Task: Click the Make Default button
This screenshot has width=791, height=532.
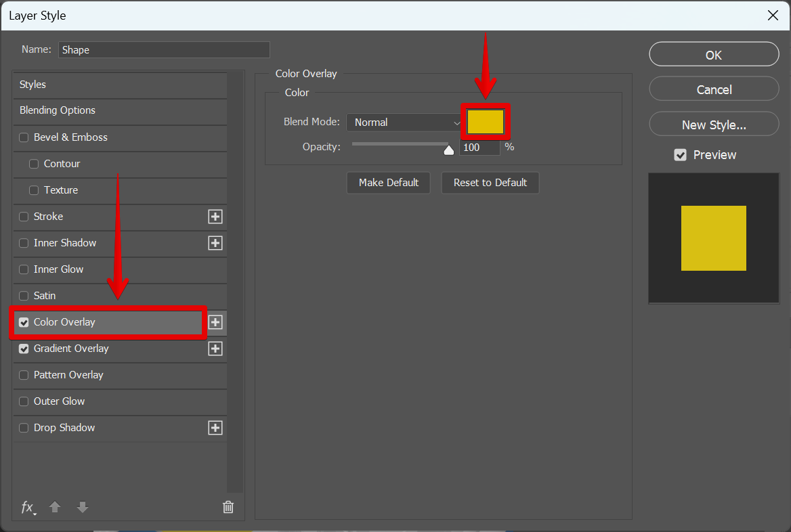Action: 389,183
